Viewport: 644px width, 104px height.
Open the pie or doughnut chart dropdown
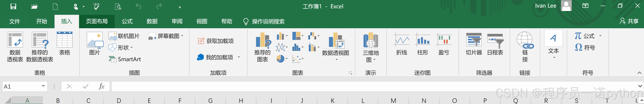click(x=282, y=59)
